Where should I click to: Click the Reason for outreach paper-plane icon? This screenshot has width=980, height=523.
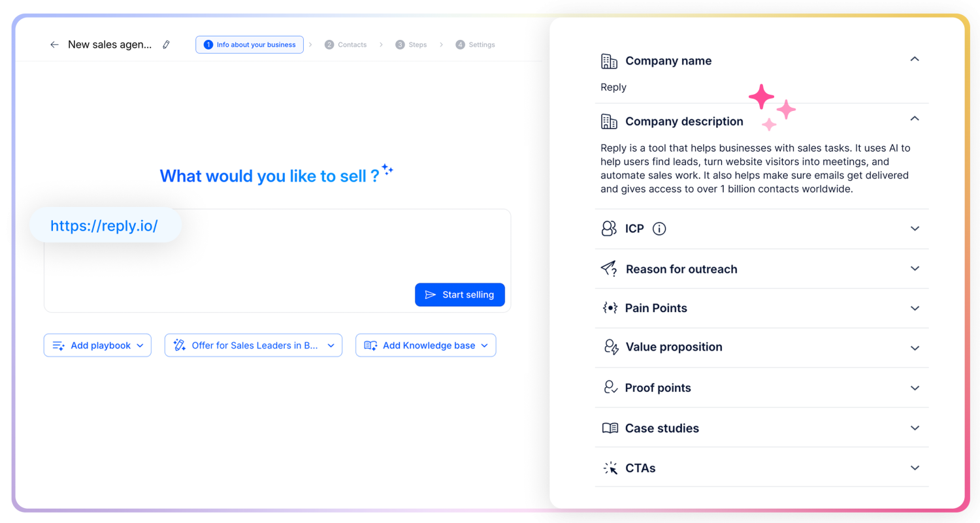(x=609, y=269)
